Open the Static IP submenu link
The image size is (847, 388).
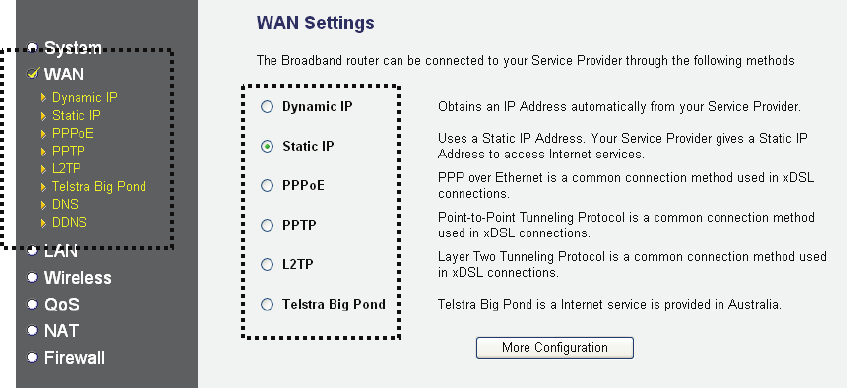pyautogui.click(x=76, y=116)
